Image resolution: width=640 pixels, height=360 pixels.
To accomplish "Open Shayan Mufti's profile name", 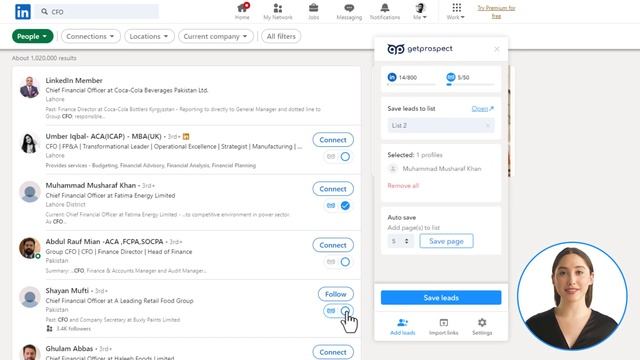I will 67,291.
